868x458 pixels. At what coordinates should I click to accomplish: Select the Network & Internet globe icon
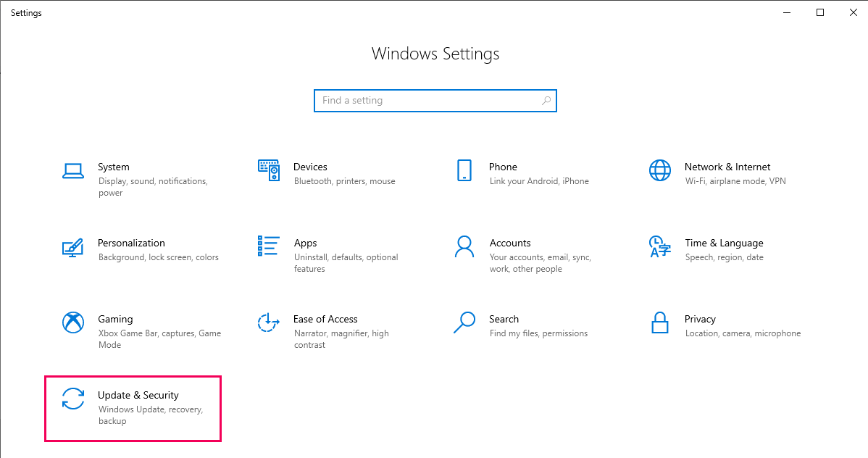click(x=660, y=171)
